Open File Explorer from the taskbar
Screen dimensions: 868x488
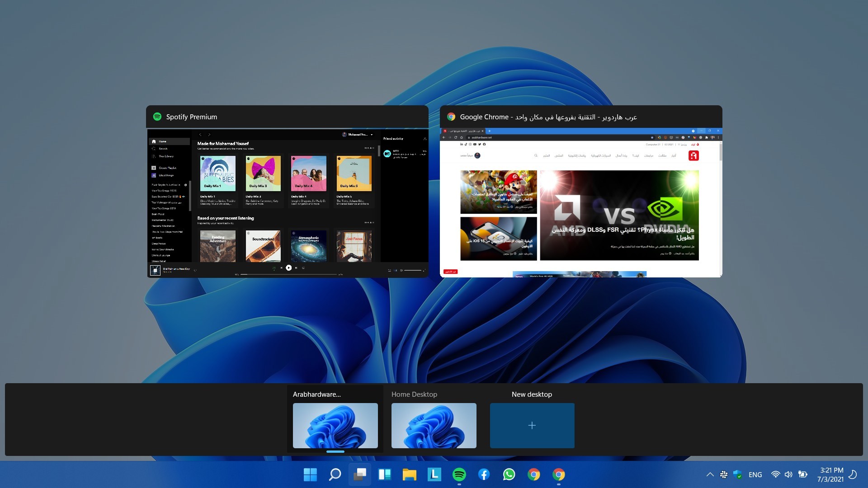410,474
